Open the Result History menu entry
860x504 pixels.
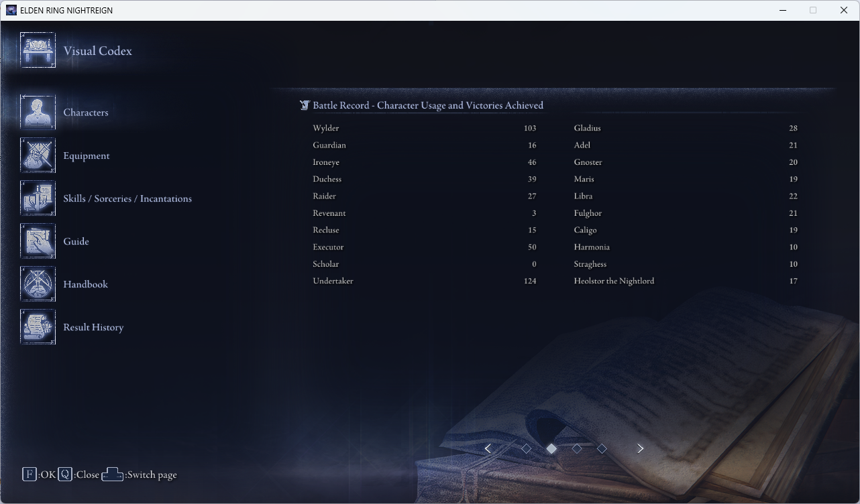93,327
